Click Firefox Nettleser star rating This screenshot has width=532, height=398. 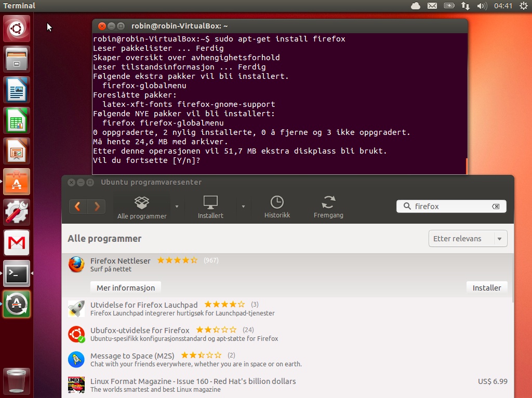pos(177,260)
